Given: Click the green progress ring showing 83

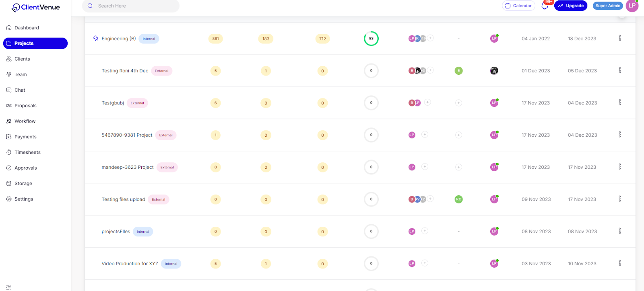Looking at the screenshot, I should point(371,38).
